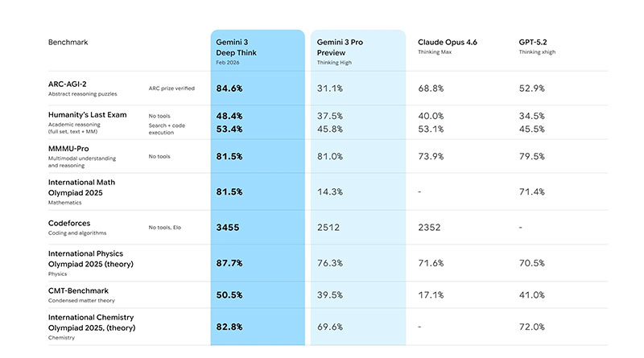Click the 84.6% ARC-AGI-2 Deep Think score
Viewport: 644px width, 358px height.
[229, 88]
